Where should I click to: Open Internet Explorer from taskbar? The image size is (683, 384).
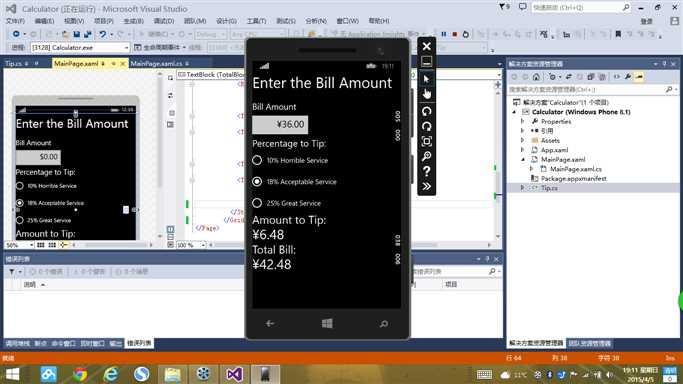click(x=111, y=374)
